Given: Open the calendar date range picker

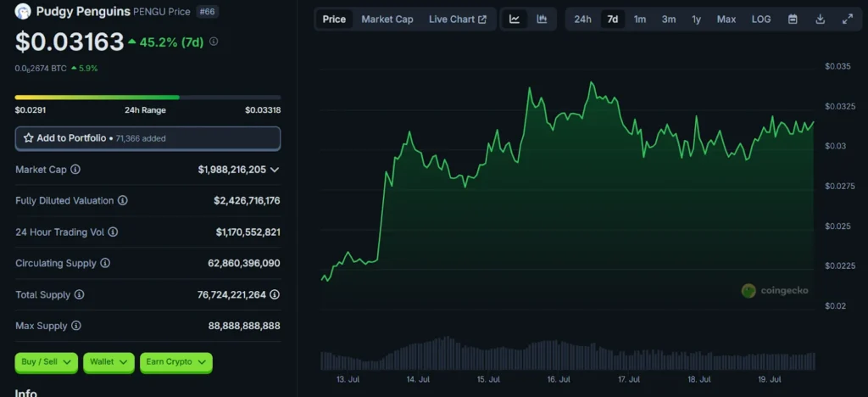Looking at the screenshot, I should (x=793, y=20).
